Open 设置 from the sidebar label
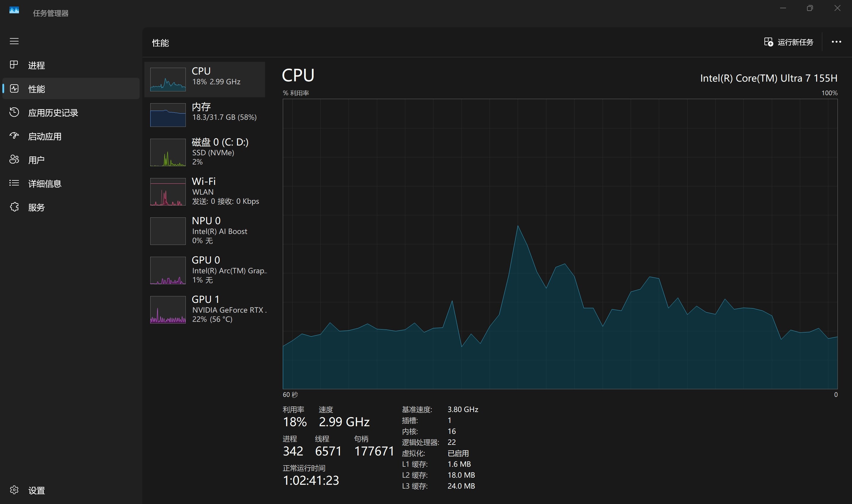The height and width of the screenshot is (504, 852). (x=36, y=490)
